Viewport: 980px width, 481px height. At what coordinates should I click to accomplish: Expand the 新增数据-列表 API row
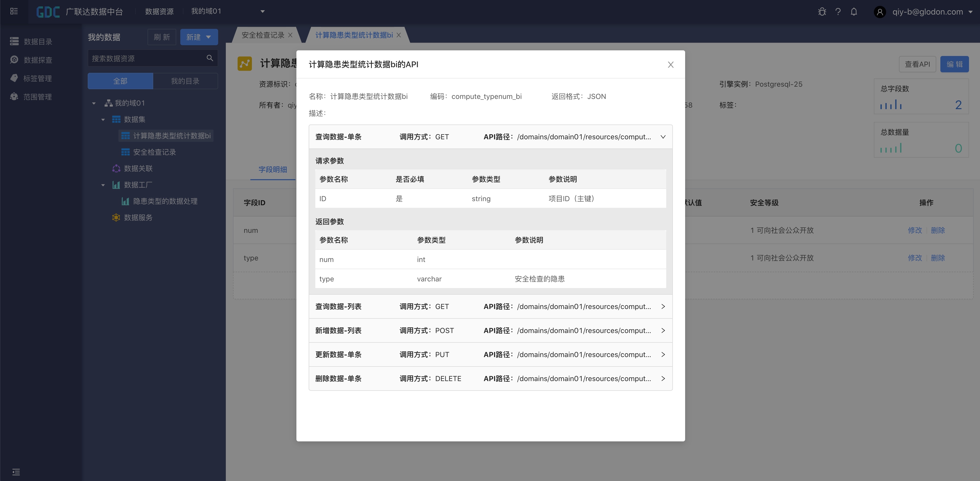coord(663,330)
